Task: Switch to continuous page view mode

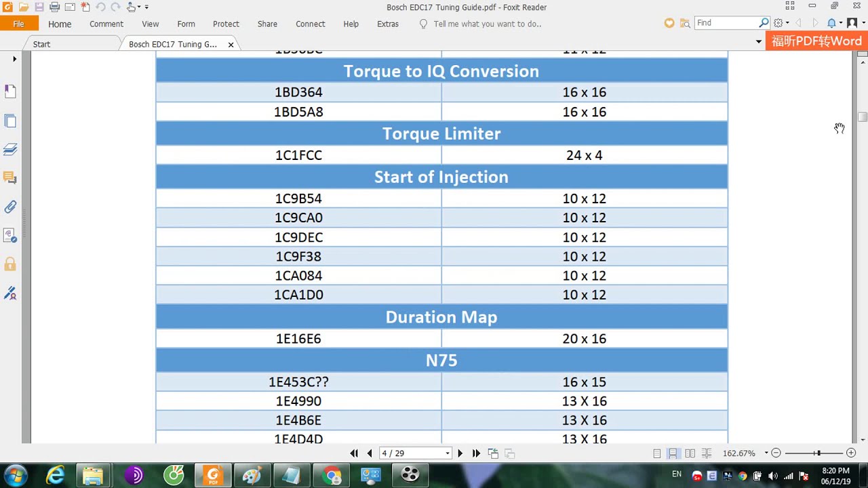Action: tap(673, 453)
